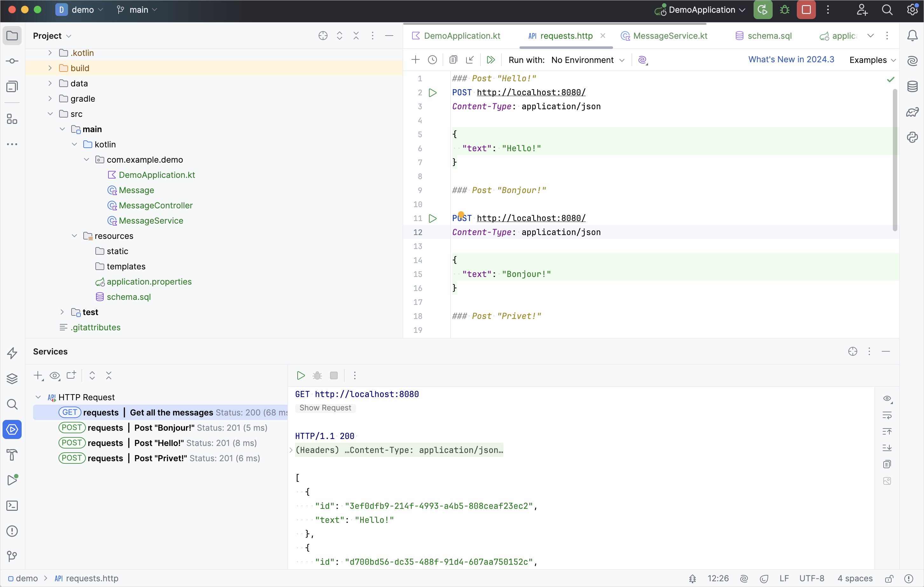The width and height of the screenshot is (924, 587).
Task: Switch to the MessageService.kt tab
Action: [664, 36]
